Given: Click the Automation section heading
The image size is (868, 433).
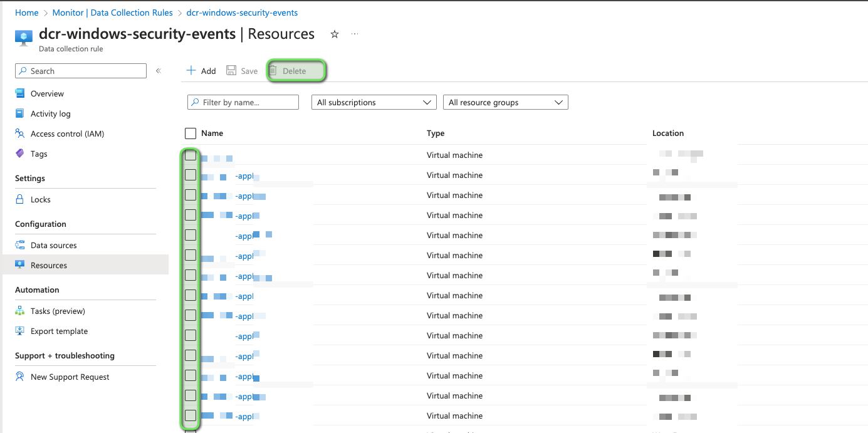Looking at the screenshot, I should click(x=37, y=290).
